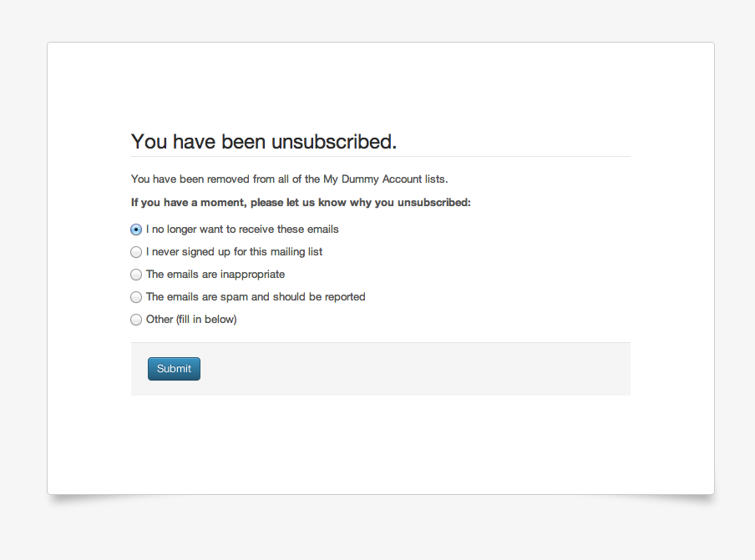Click the label 'I never signed up for this mailing list'
Screen dimensions: 755x560
(x=234, y=252)
